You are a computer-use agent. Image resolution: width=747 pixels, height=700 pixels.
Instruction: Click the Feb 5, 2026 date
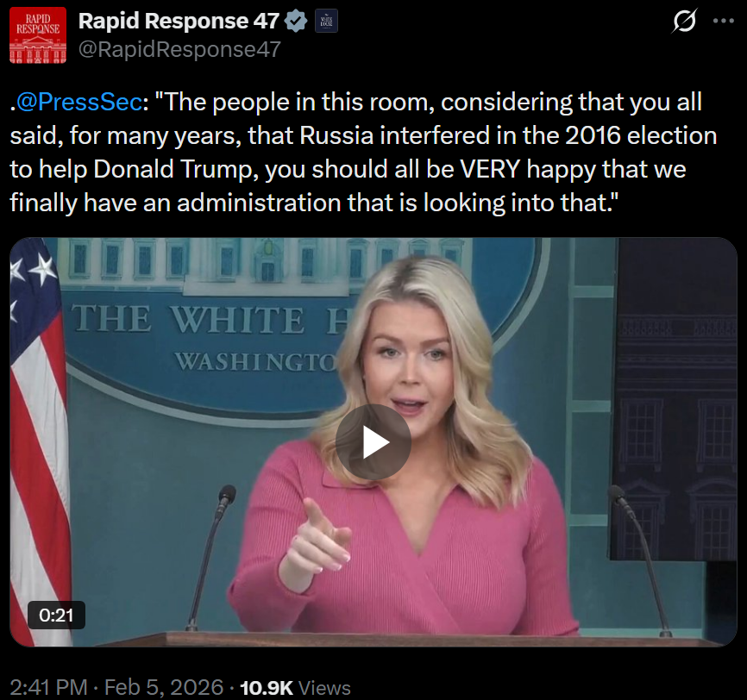click(x=164, y=687)
